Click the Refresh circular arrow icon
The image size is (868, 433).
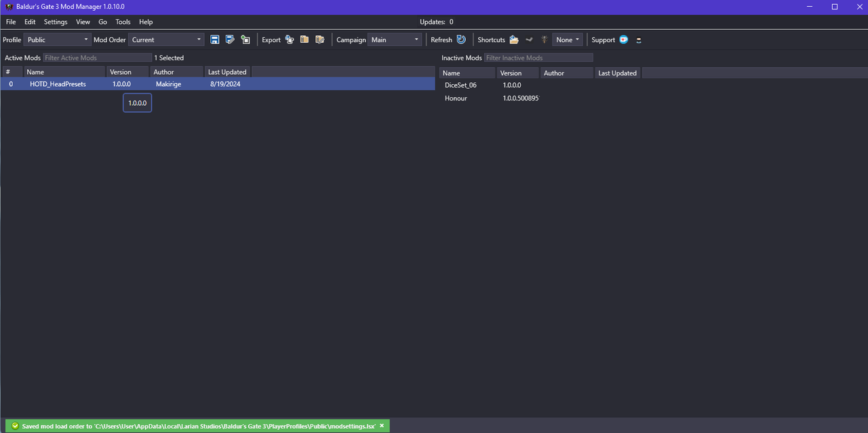click(461, 39)
